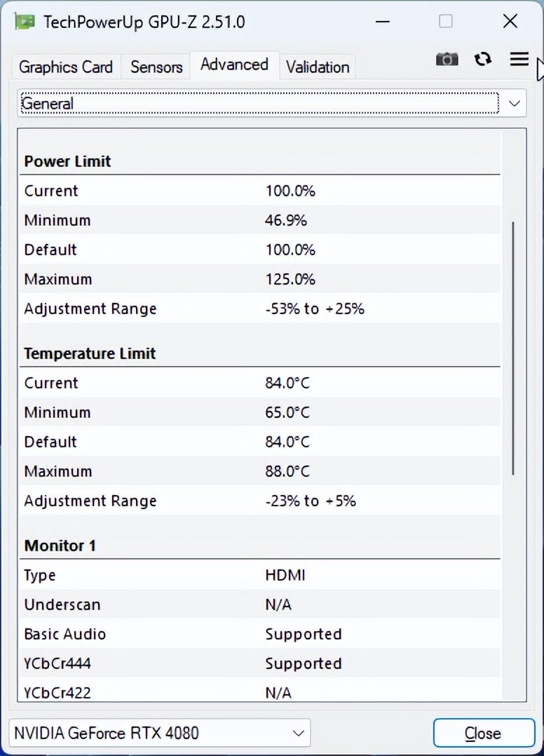Viewport: 544px width, 756px height.
Task: Maximize the GPU-Z window
Action: click(446, 22)
